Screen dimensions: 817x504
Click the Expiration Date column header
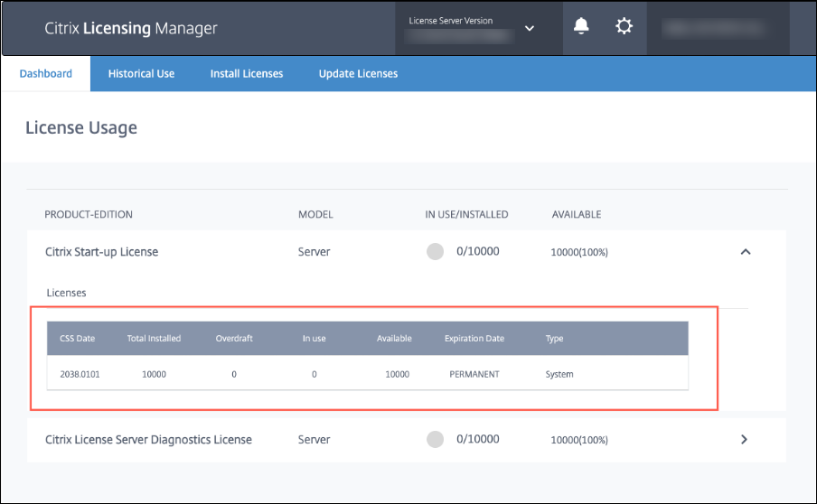coord(474,339)
